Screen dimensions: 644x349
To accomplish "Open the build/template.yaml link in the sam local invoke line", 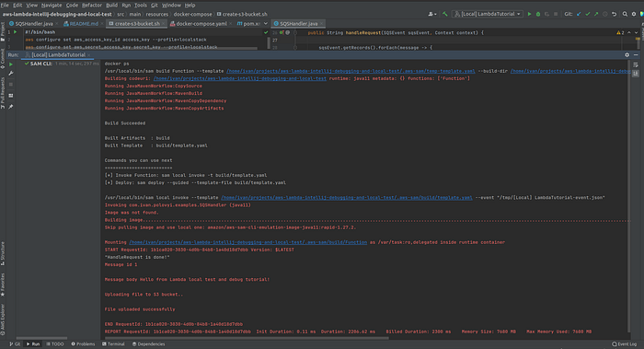I will coord(347,198).
